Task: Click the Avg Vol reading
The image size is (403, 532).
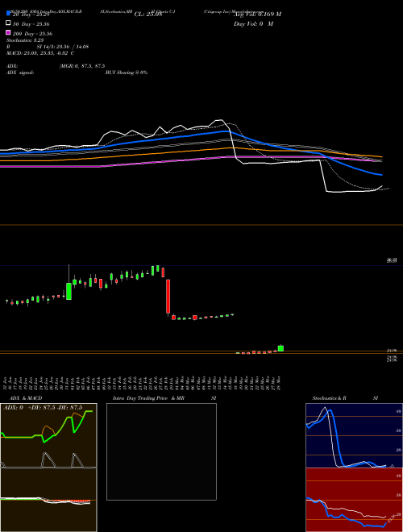Action: [257, 15]
